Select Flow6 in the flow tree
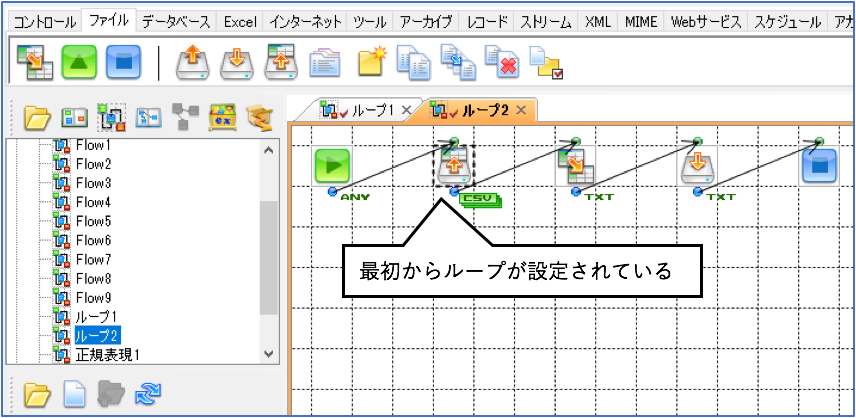Screen dimensions: 856x418 click(x=93, y=240)
